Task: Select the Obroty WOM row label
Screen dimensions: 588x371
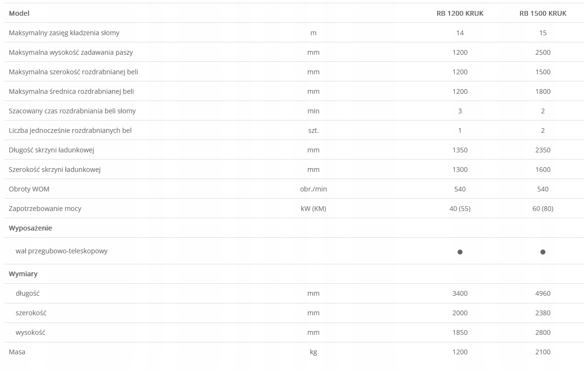Action: (29, 189)
